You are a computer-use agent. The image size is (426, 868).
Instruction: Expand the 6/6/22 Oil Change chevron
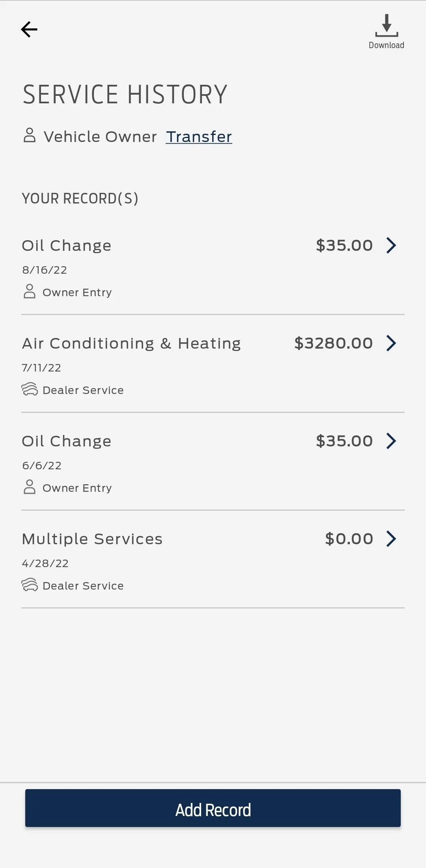391,441
